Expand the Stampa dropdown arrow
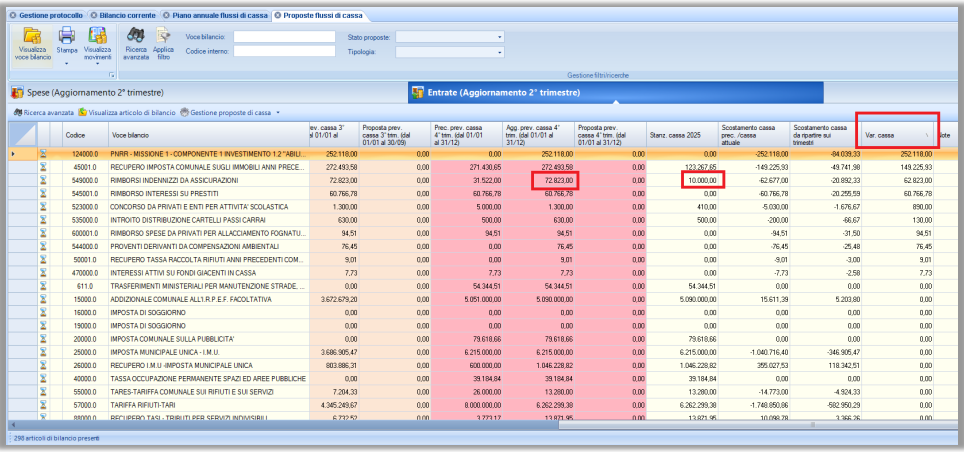The height and width of the screenshot is (452, 964). click(x=67, y=63)
